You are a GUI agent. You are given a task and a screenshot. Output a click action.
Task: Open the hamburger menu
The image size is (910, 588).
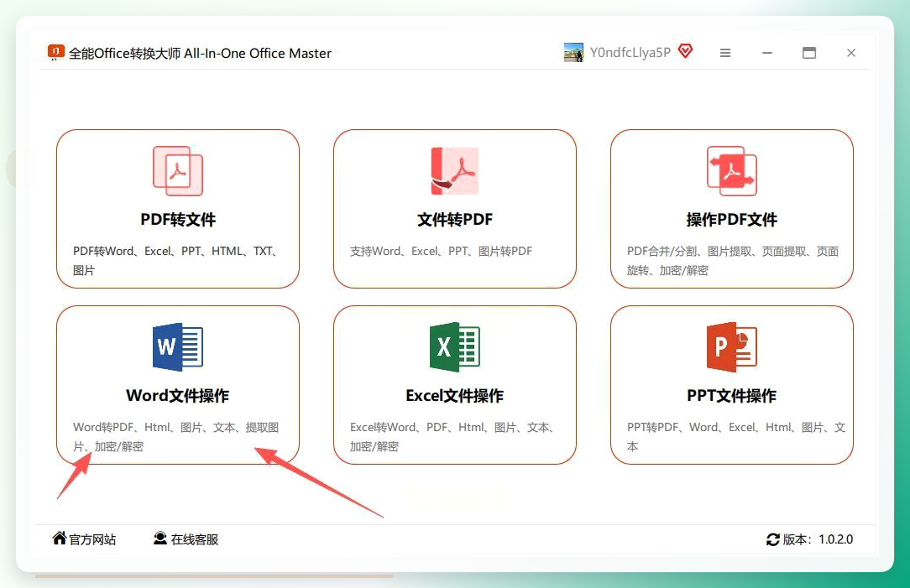(724, 53)
